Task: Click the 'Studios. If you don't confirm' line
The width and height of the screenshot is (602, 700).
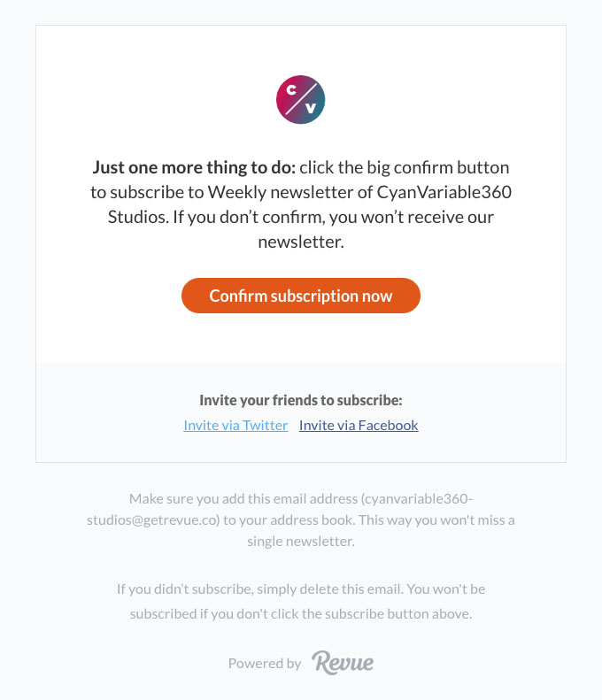Action: click(300, 217)
